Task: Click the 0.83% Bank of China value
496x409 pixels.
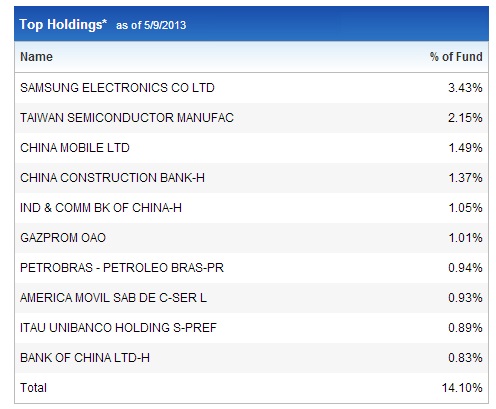Action: [465, 358]
